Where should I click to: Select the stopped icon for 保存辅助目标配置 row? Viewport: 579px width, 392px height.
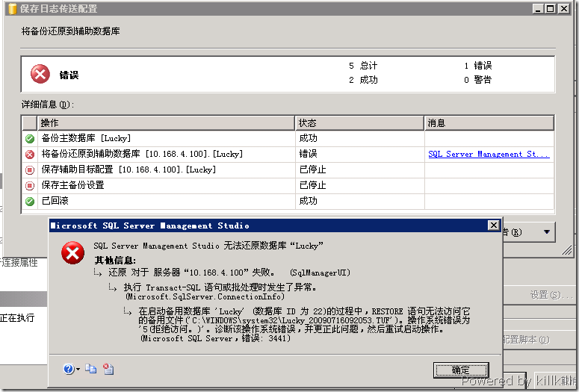(x=30, y=169)
